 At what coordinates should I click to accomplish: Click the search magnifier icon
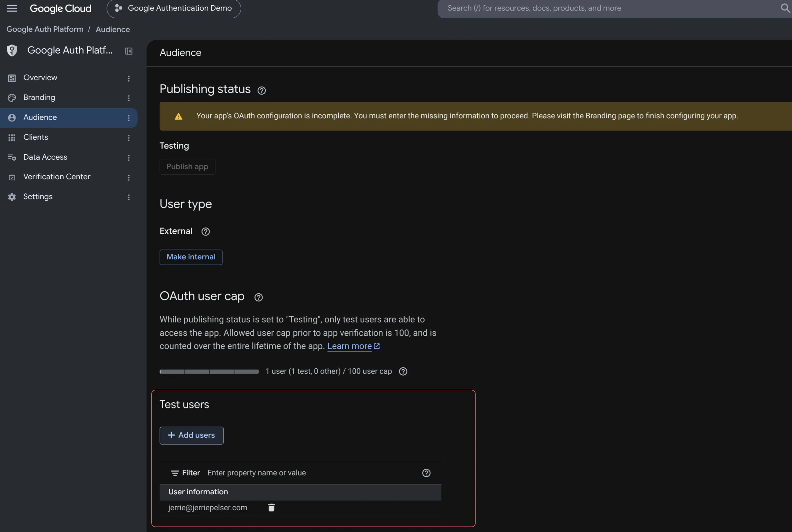click(x=785, y=8)
